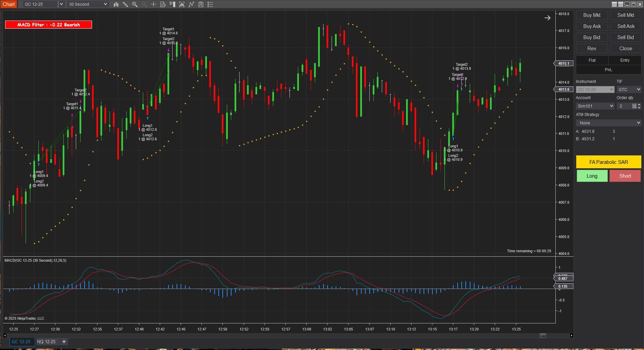Image resolution: width=644 pixels, height=350 pixels.
Task: Open the Indicators icon in toolbar
Action: tap(182, 4)
